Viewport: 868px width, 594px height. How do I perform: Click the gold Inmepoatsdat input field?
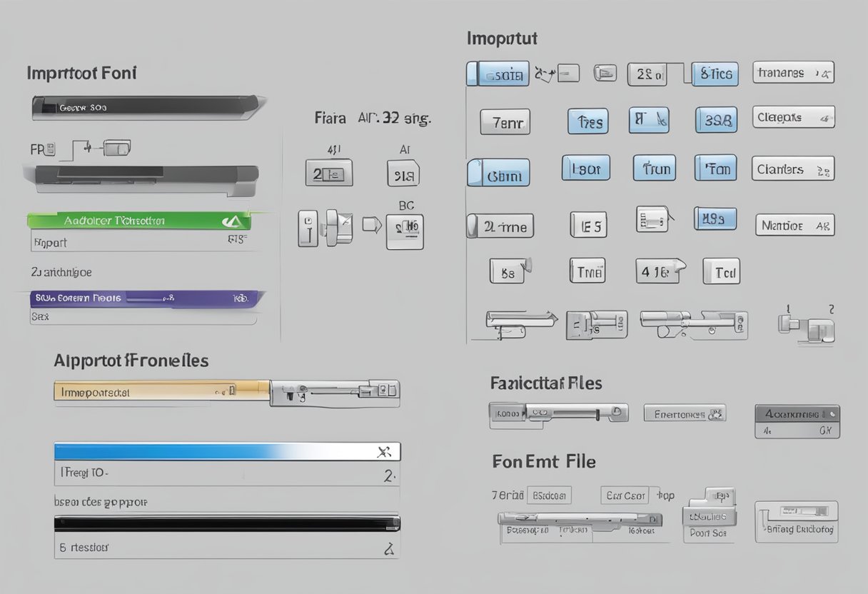click(161, 391)
